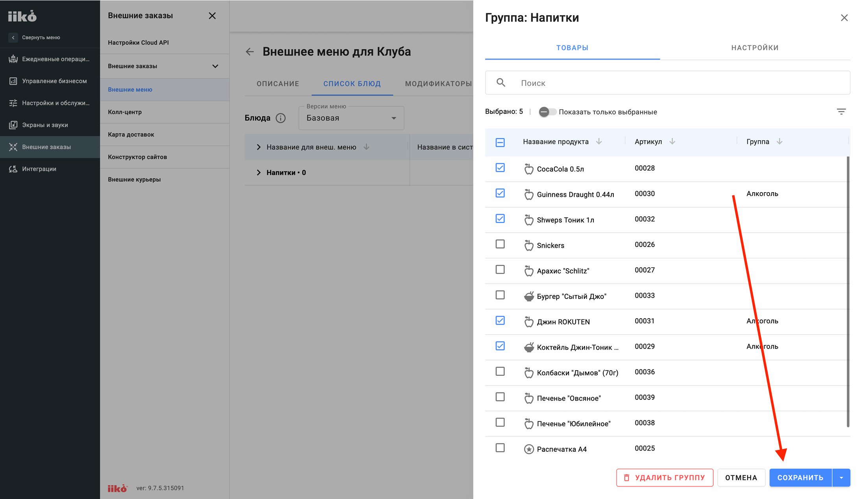The image size is (868, 499).
Task: Click the Удалить группу button
Action: [665, 478]
